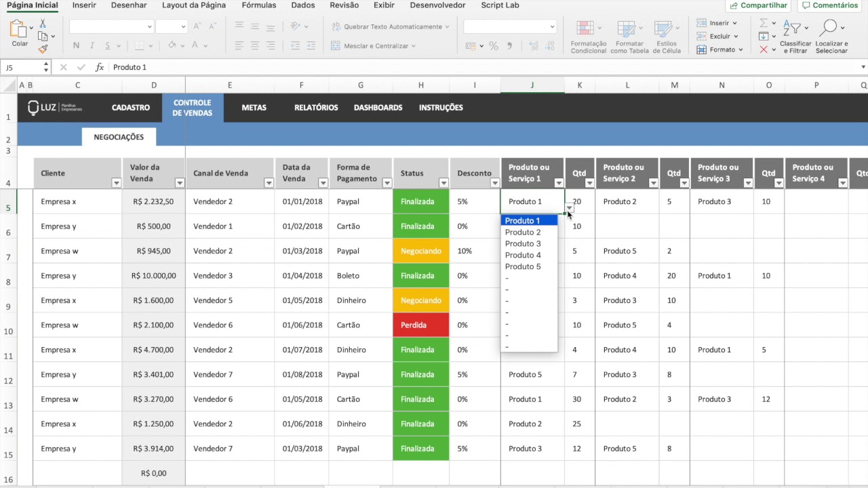Screen dimensions: 868x488
Task: Click the percent style icon
Action: (x=494, y=46)
